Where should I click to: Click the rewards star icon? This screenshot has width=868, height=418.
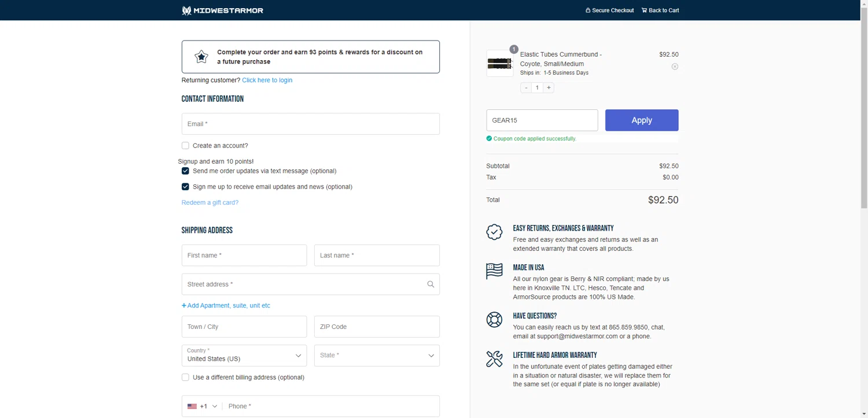click(x=201, y=57)
